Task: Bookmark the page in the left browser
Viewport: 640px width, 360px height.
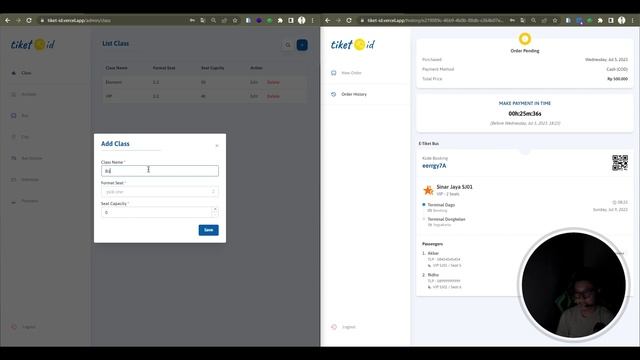Action: (235, 20)
